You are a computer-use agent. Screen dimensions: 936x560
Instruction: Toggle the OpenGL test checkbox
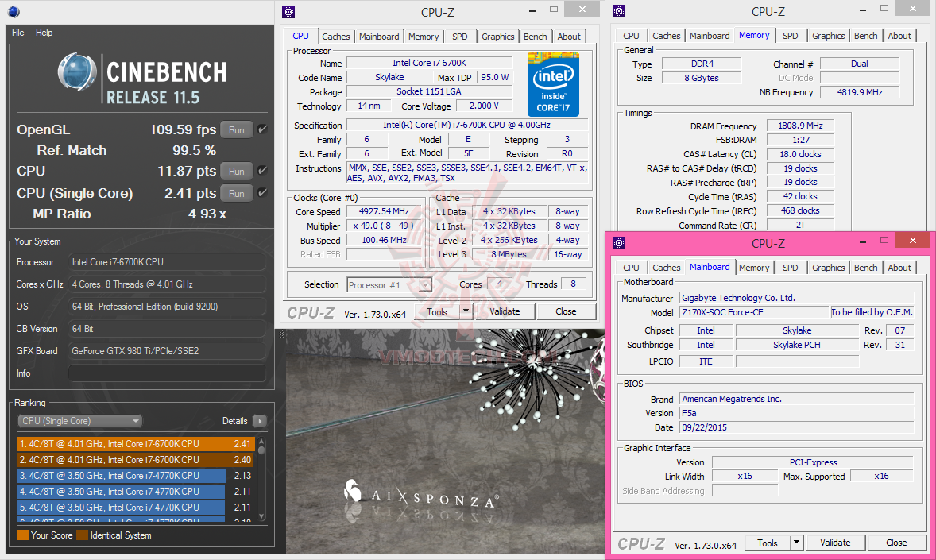tap(262, 129)
